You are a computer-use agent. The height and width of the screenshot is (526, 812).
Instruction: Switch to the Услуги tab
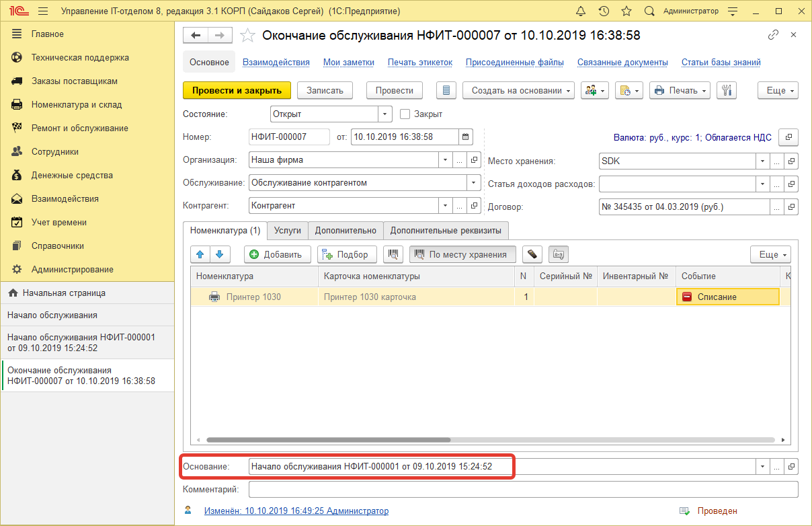[287, 230]
